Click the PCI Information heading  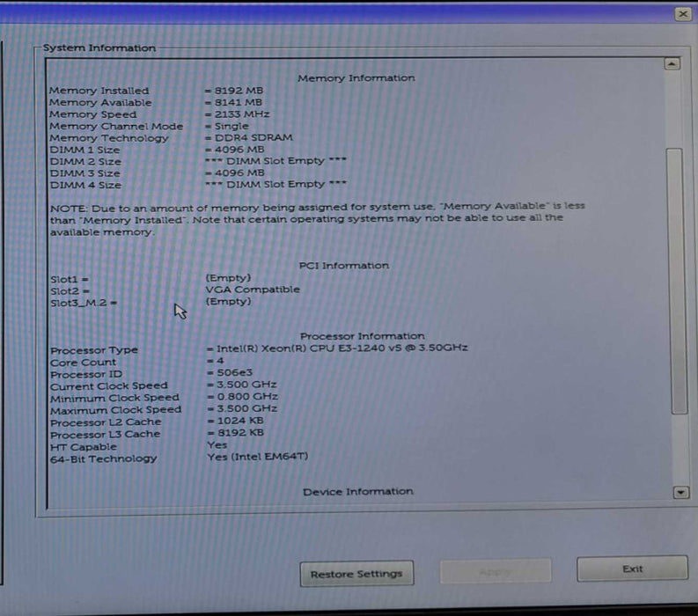[x=343, y=266]
